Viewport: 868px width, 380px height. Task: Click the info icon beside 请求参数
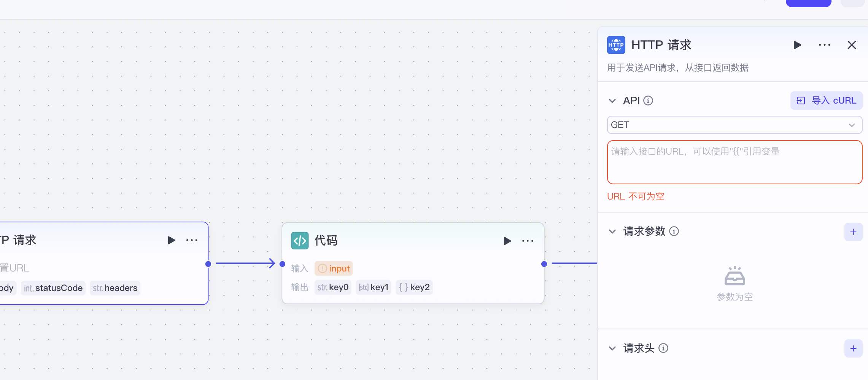(674, 231)
